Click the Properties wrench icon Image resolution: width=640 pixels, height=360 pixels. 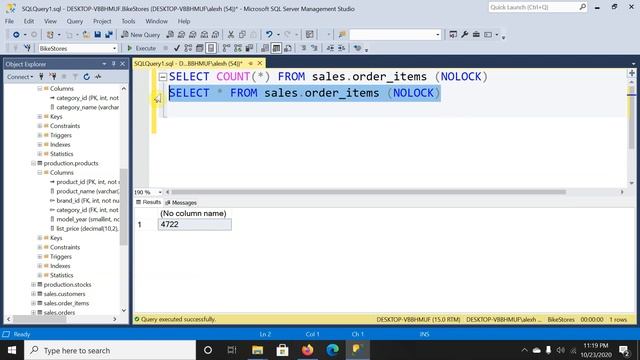464,35
